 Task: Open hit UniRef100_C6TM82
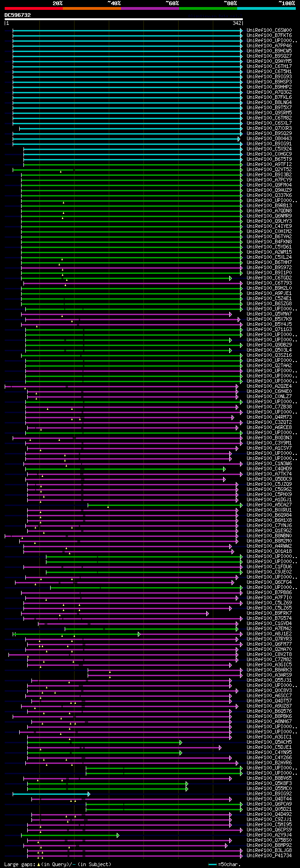[269, 118]
